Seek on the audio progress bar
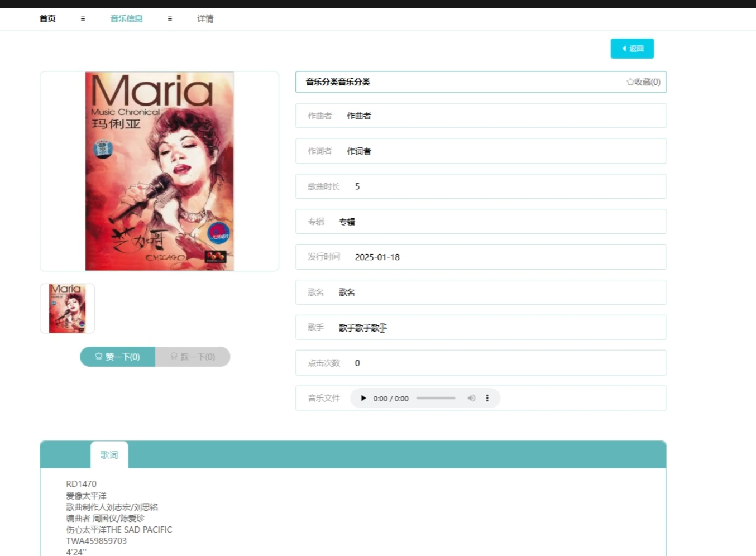The height and width of the screenshot is (556, 756). coord(436,398)
